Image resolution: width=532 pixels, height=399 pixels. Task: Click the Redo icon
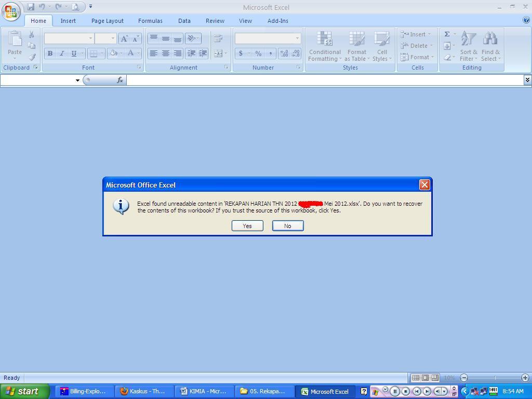pos(58,6)
